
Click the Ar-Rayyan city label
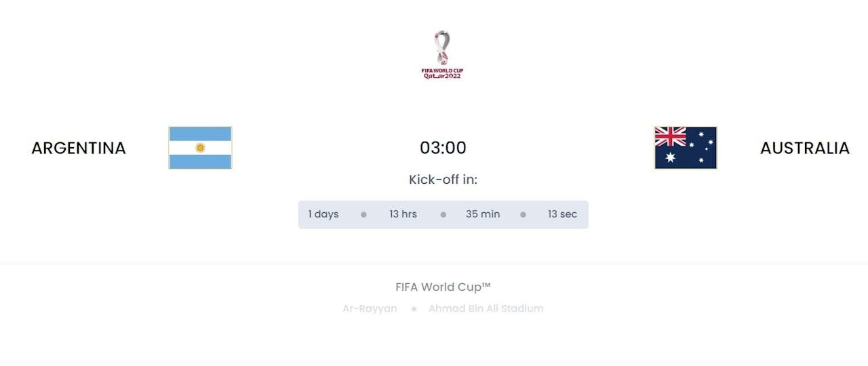[370, 308]
